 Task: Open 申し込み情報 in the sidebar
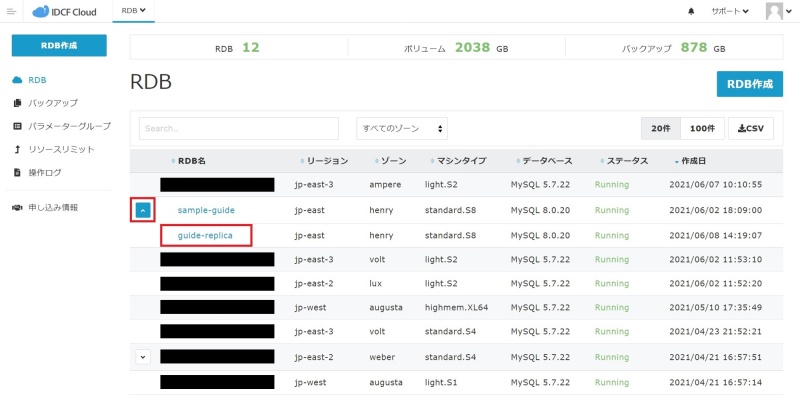click(x=53, y=208)
